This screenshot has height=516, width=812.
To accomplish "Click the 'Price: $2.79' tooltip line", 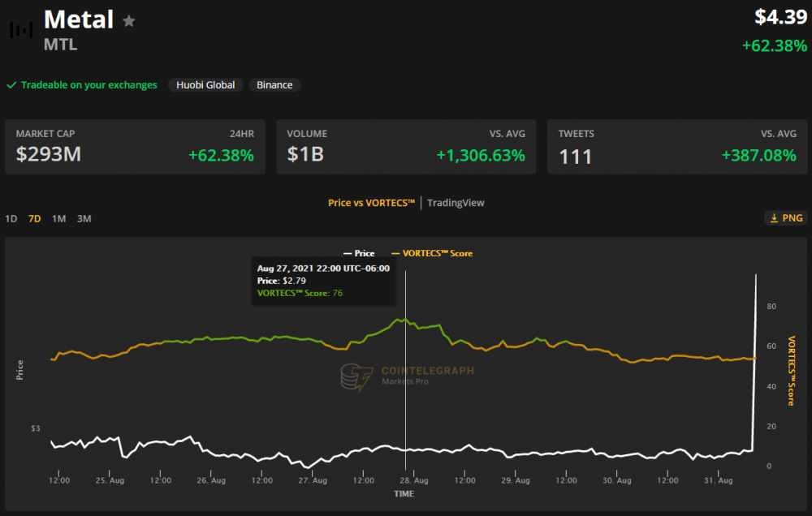I will tap(281, 281).
